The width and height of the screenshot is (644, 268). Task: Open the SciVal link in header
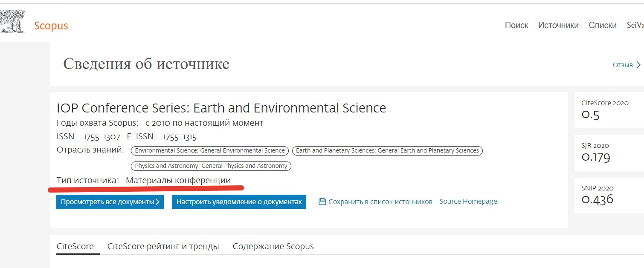(x=635, y=25)
